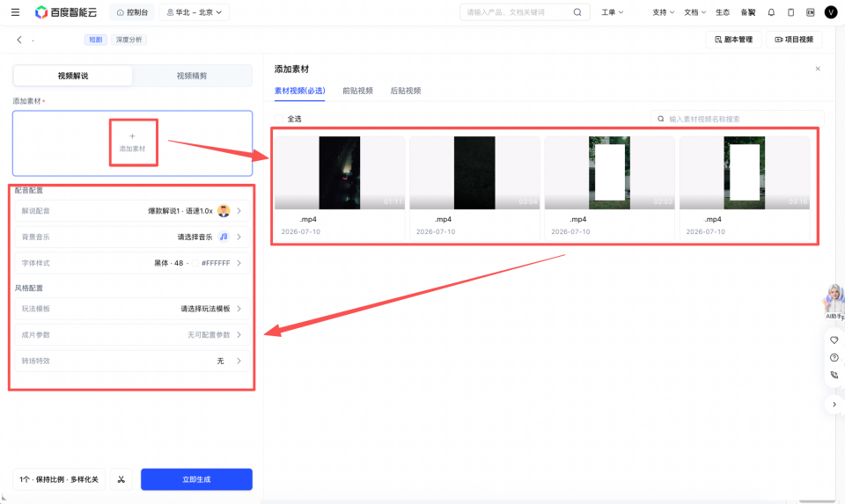
Task: Click the 立即生成 button
Action: click(x=196, y=479)
